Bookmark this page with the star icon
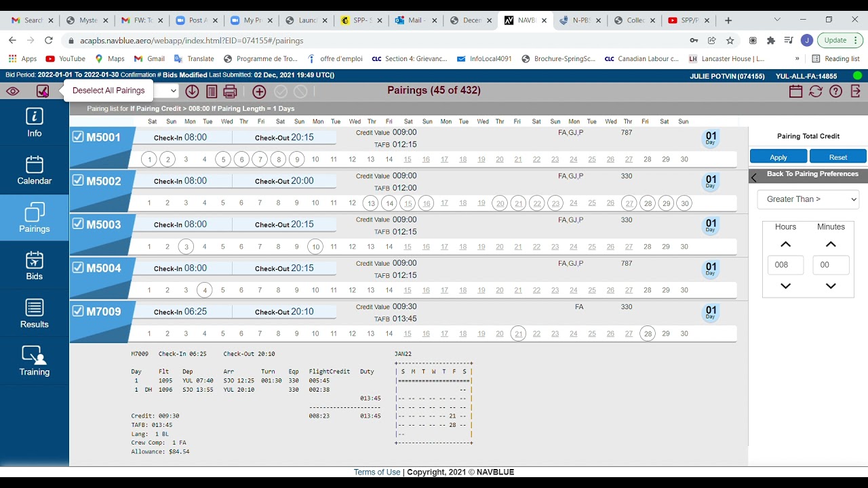Screen dimensions: 868x488 730,41
